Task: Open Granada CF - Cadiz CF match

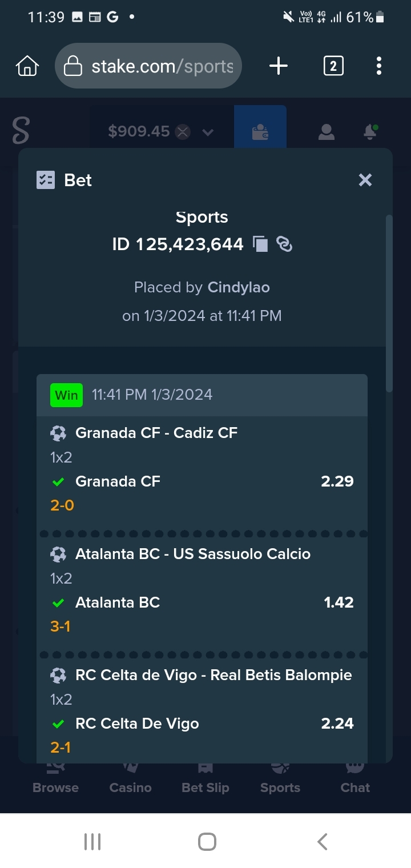Action: (x=156, y=433)
